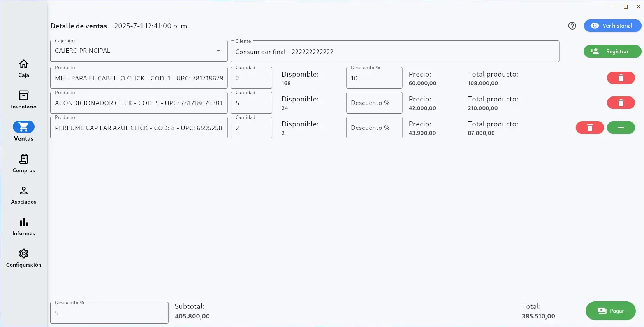Open the Compras section

pyautogui.click(x=24, y=164)
